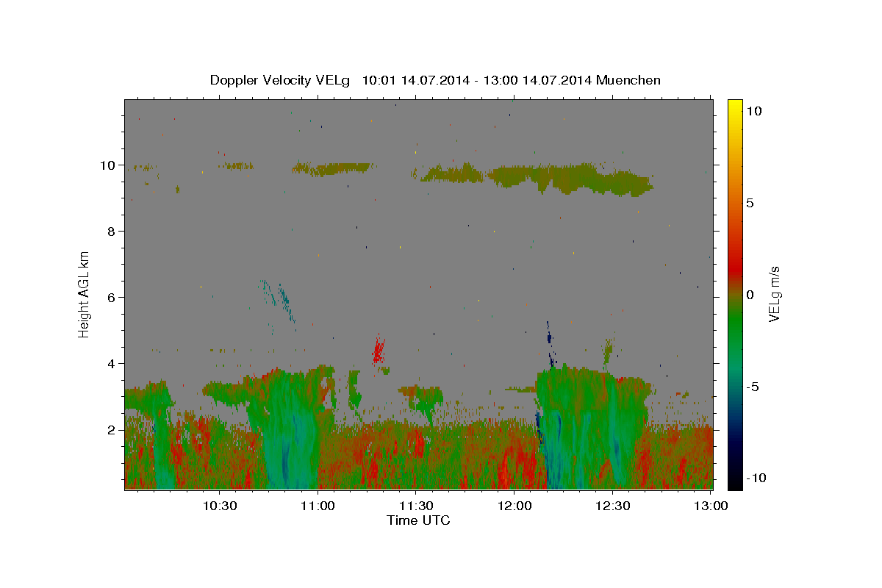This screenshot has width=882, height=588.
Task: Click the plot title 'Doppler Velocity VELg'
Action: [281, 80]
